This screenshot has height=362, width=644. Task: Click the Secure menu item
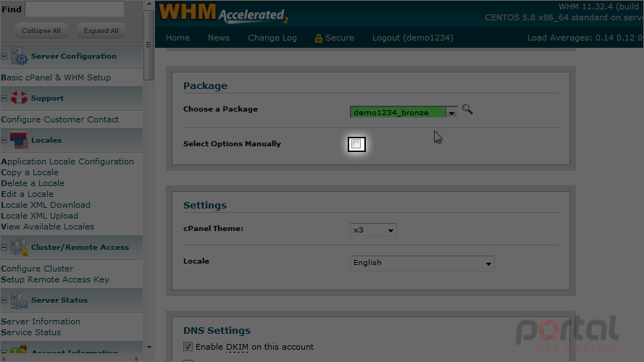(x=339, y=38)
